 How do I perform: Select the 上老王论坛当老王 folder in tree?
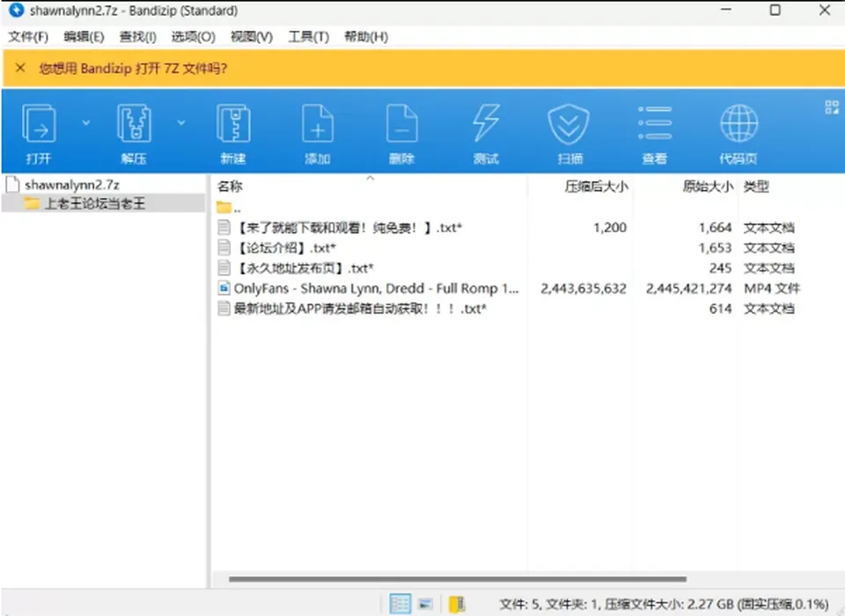pyautogui.click(x=94, y=203)
